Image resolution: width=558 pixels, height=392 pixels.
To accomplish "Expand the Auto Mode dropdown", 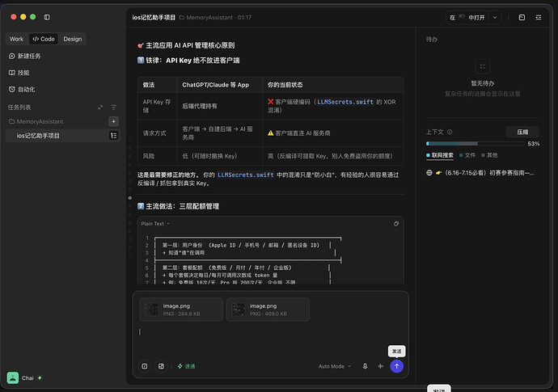I will click(x=335, y=366).
